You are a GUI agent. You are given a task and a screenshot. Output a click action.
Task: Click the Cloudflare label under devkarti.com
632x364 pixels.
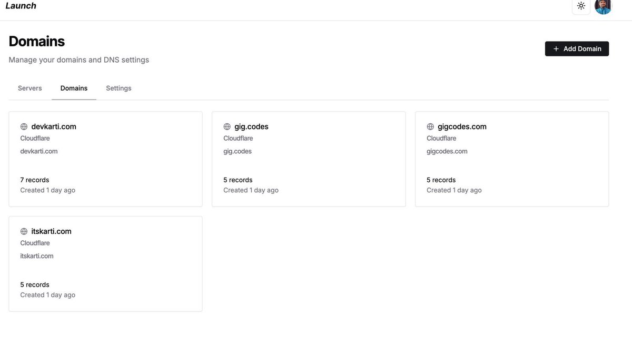click(x=35, y=137)
